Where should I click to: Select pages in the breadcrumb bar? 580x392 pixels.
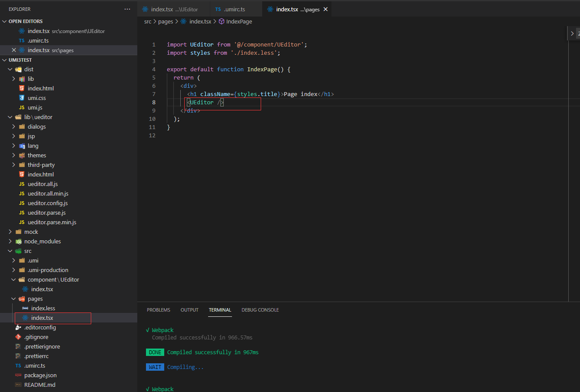[x=166, y=21]
